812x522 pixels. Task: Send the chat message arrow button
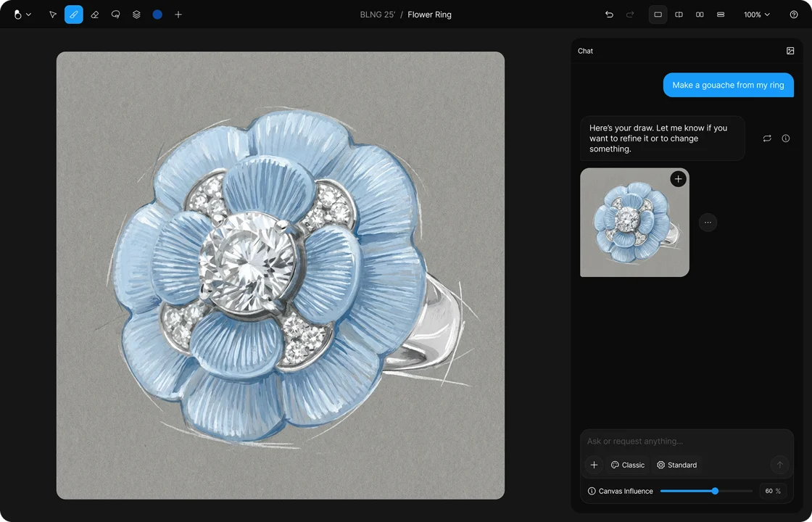779,465
